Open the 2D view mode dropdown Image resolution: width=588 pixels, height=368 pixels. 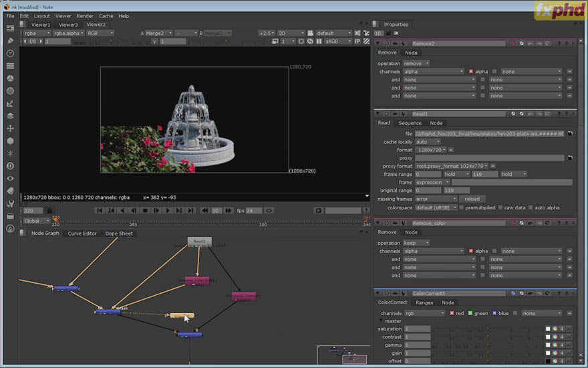pos(291,33)
